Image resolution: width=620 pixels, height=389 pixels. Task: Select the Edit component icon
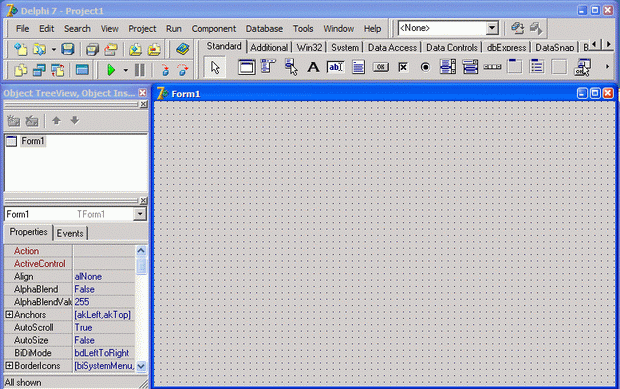[x=336, y=67]
